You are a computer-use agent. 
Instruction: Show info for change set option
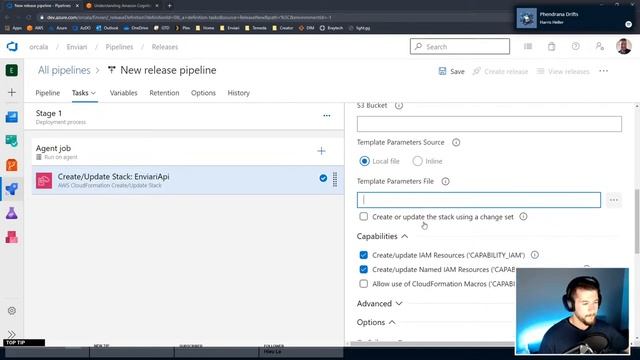(x=523, y=217)
